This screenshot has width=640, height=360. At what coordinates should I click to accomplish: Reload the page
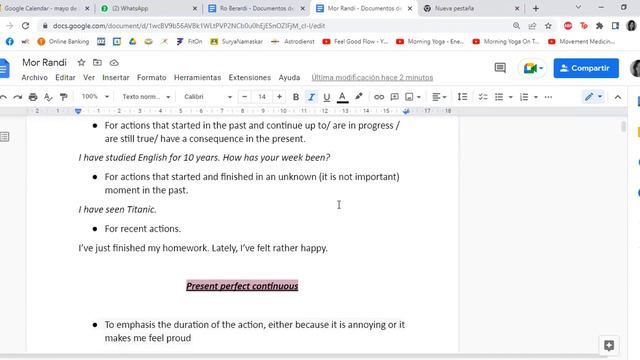[25, 26]
